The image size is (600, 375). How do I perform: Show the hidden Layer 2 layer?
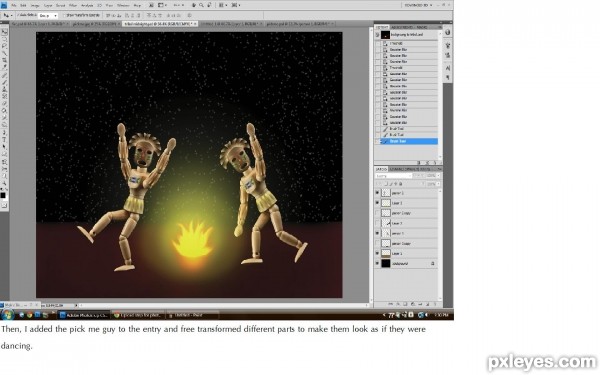[378, 223]
